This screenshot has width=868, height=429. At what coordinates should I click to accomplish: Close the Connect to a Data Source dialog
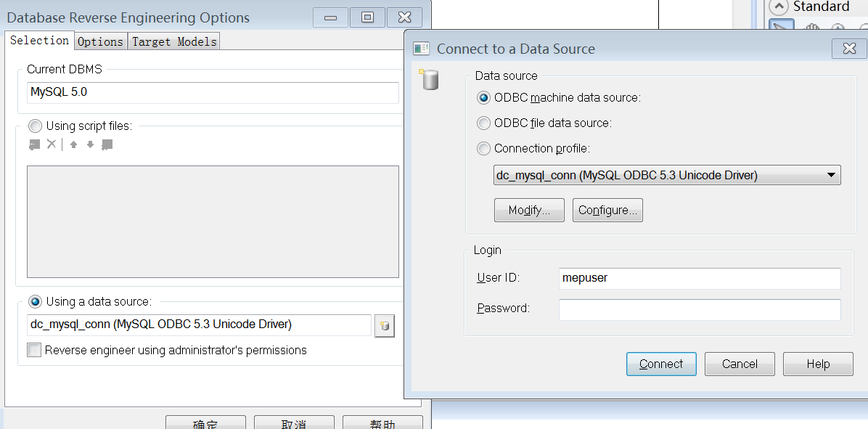pyautogui.click(x=849, y=49)
